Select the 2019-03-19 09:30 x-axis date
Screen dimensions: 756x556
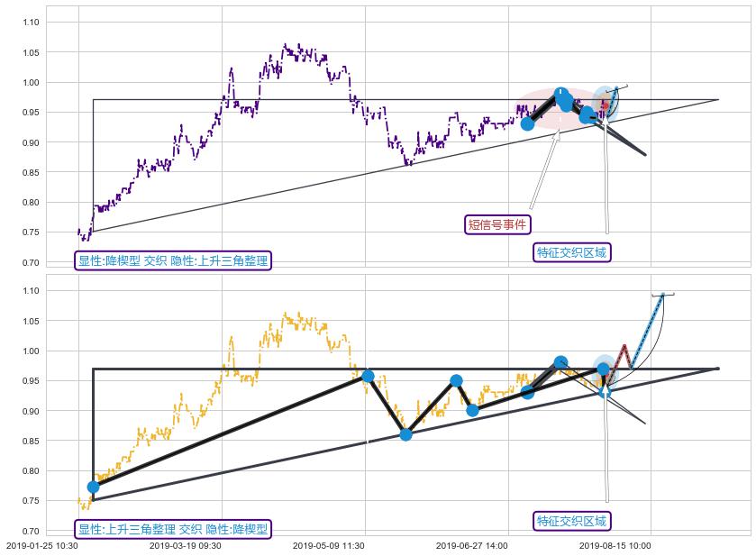coord(185,545)
